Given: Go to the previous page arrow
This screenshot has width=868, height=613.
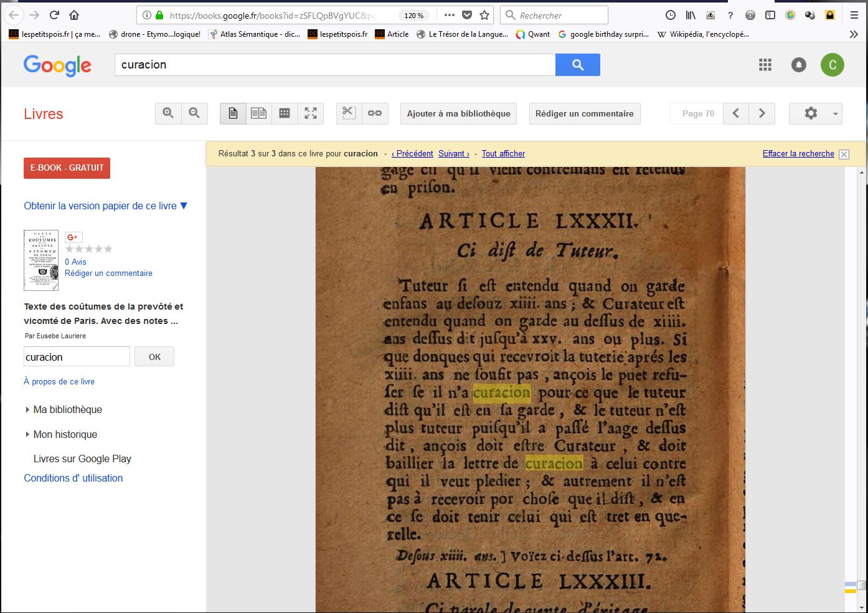Looking at the screenshot, I should tap(735, 113).
